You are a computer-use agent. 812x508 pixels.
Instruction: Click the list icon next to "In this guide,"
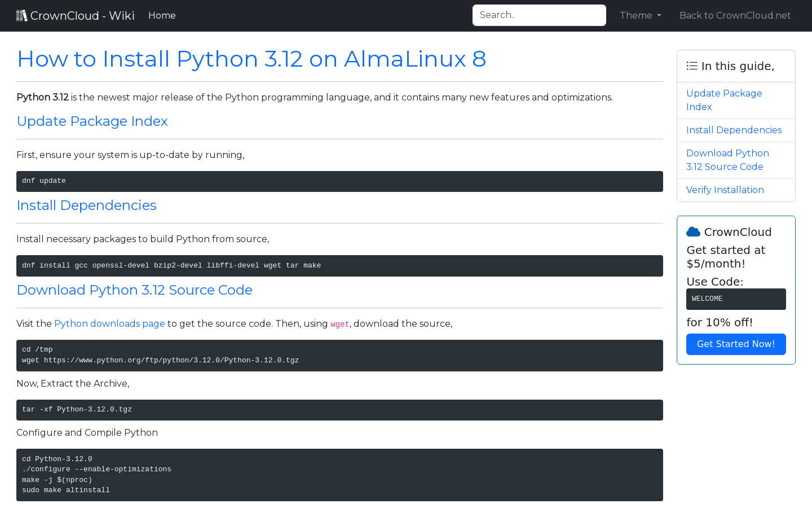click(x=691, y=65)
